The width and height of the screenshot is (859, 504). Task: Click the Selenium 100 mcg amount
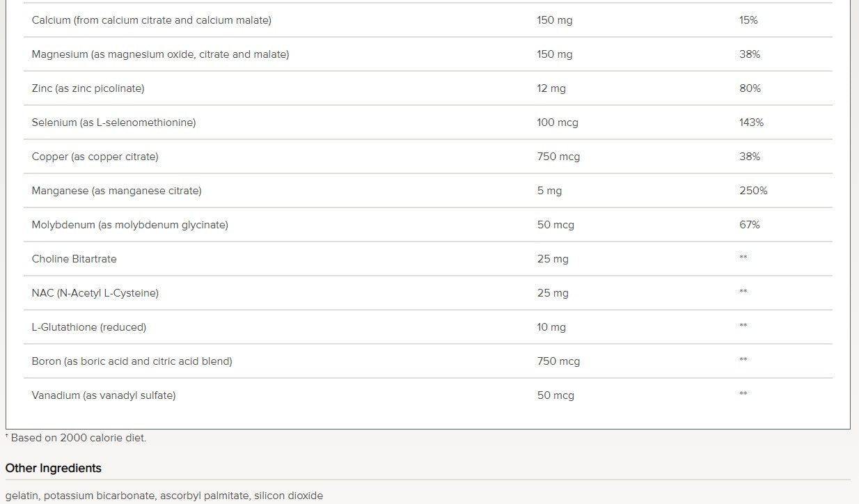click(x=558, y=123)
